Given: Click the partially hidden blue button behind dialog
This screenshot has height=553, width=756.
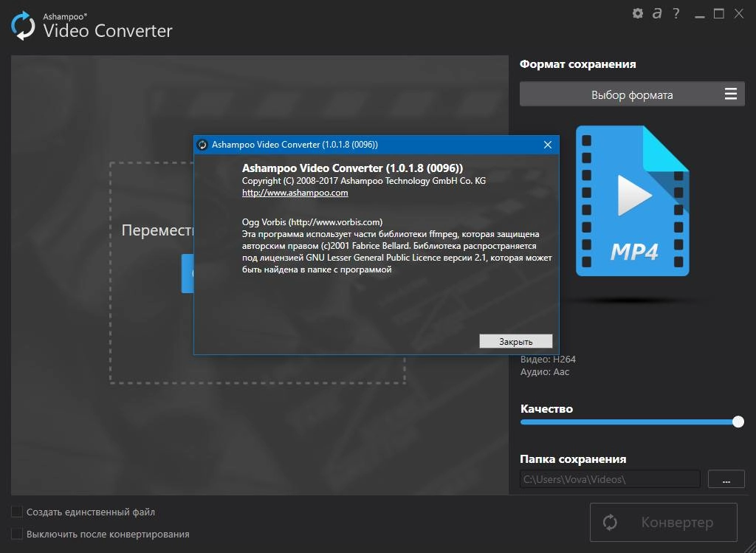Looking at the screenshot, I should pos(188,273).
